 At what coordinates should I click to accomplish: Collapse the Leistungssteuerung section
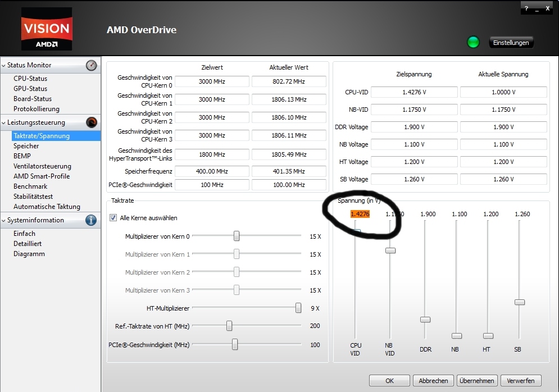[3, 123]
